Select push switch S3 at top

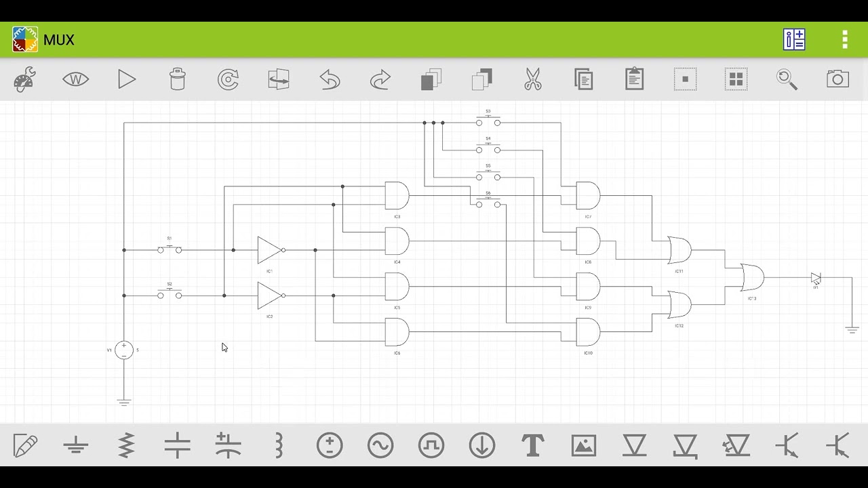pyautogui.click(x=488, y=121)
